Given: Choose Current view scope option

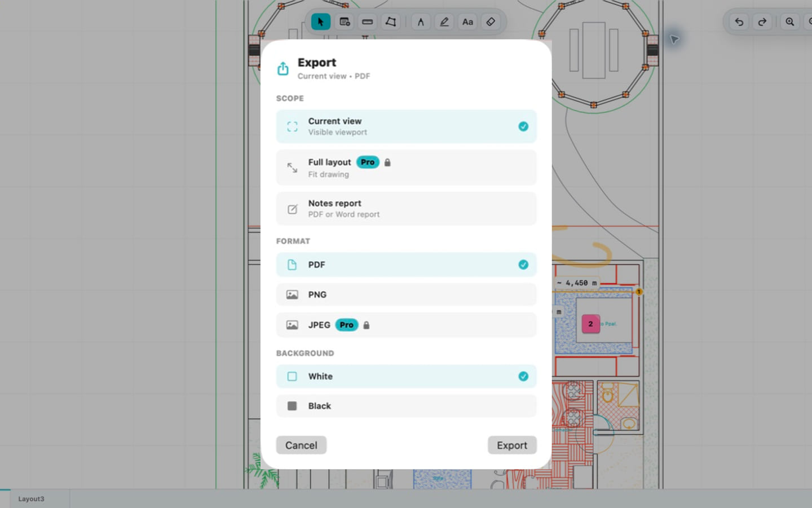Looking at the screenshot, I should point(406,126).
